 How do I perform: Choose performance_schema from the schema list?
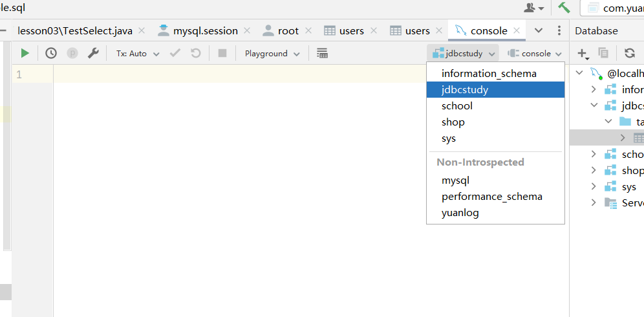click(491, 197)
